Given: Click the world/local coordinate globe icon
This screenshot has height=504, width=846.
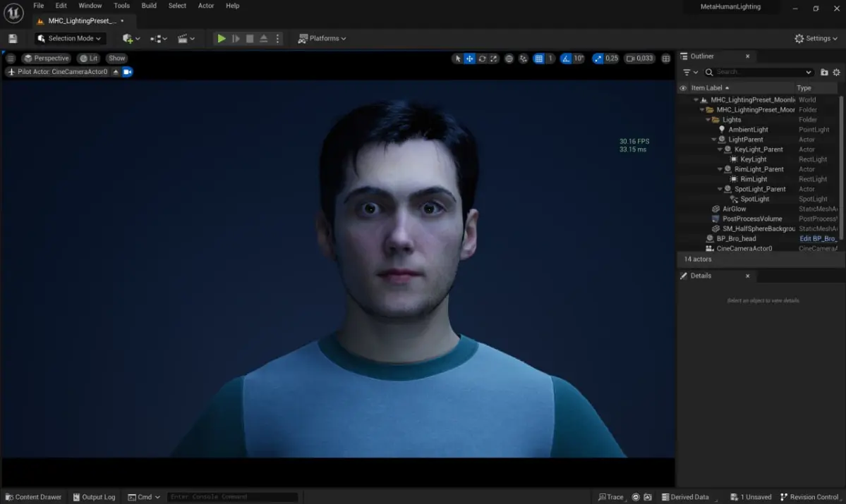Looking at the screenshot, I should click(509, 59).
